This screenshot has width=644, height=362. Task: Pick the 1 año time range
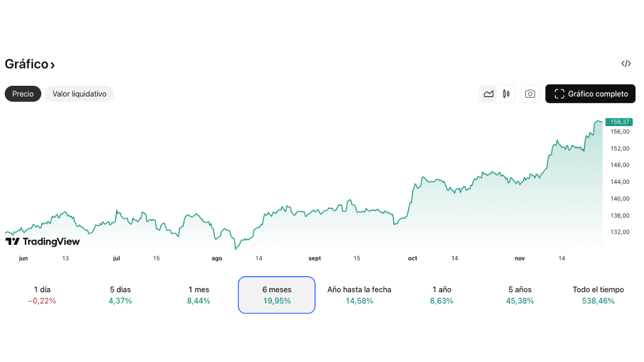point(442,295)
